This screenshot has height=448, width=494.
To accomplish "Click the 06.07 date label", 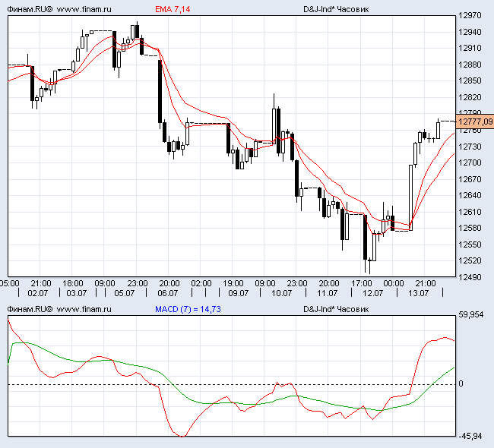I will click(x=168, y=293).
